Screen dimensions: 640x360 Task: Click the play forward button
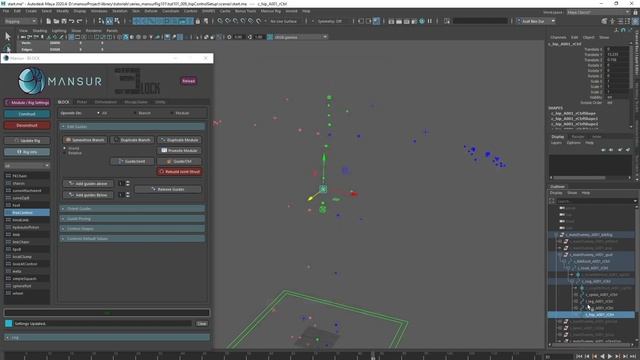(610, 356)
